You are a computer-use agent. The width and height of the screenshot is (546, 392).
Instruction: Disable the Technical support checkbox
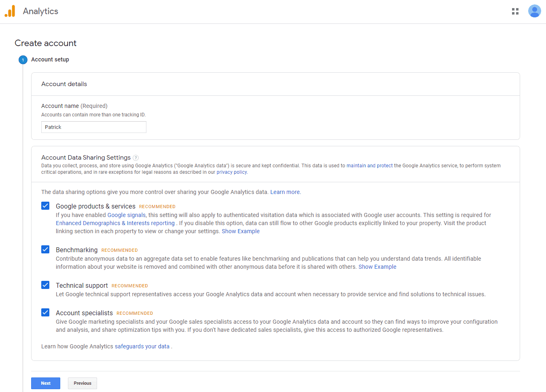45,285
